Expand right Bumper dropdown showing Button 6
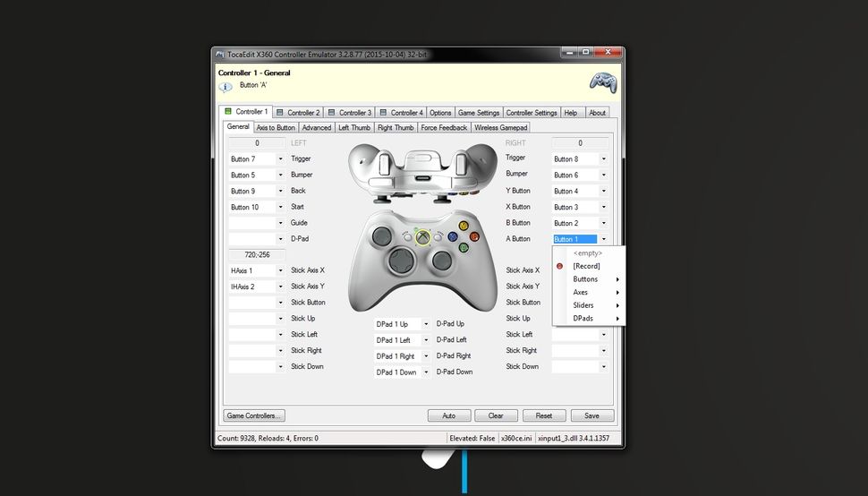 [x=603, y=175]
